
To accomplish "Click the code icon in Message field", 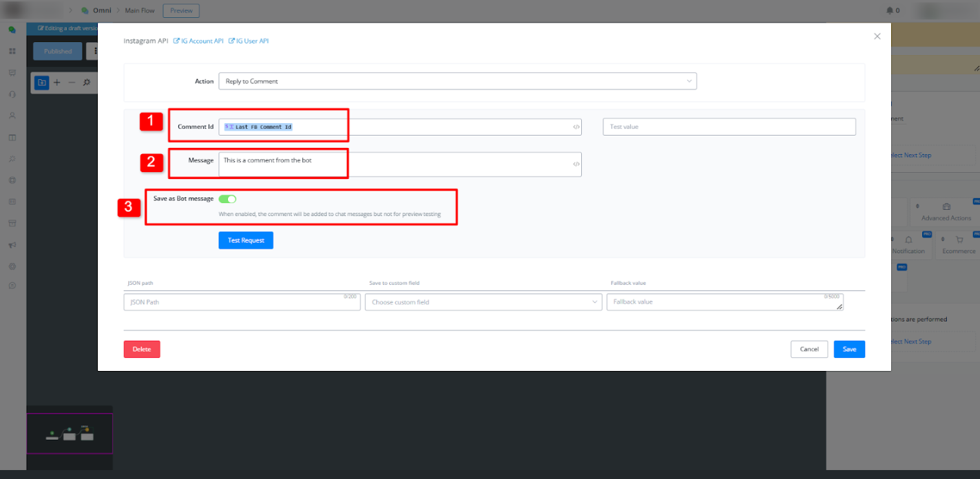I will tap(576, 164).
